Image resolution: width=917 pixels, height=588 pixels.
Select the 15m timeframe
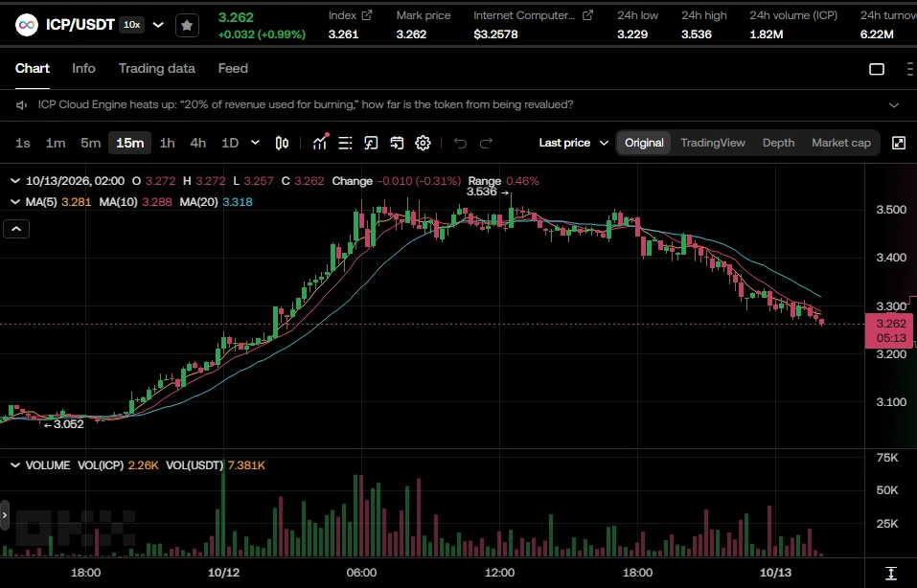click(129, 144)
